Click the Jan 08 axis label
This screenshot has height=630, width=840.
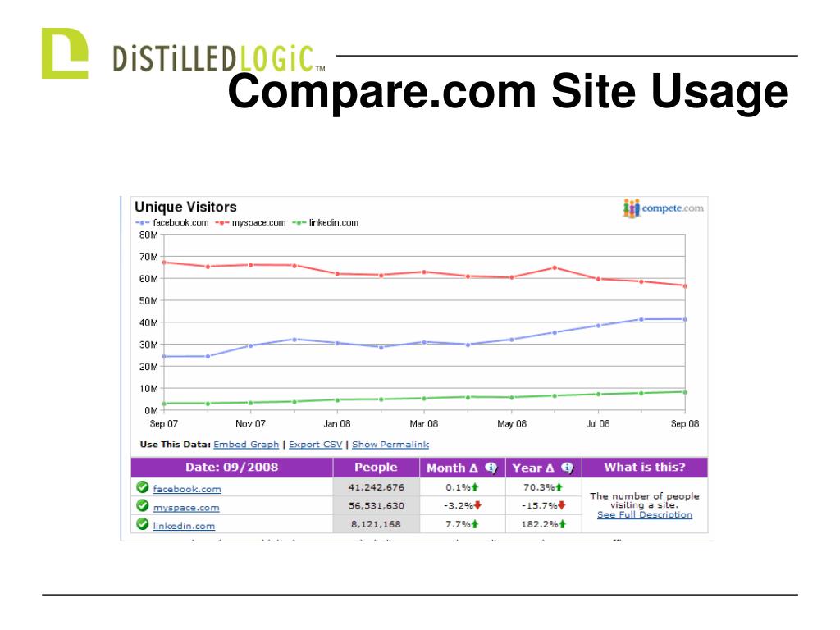(x=337, y=424)
